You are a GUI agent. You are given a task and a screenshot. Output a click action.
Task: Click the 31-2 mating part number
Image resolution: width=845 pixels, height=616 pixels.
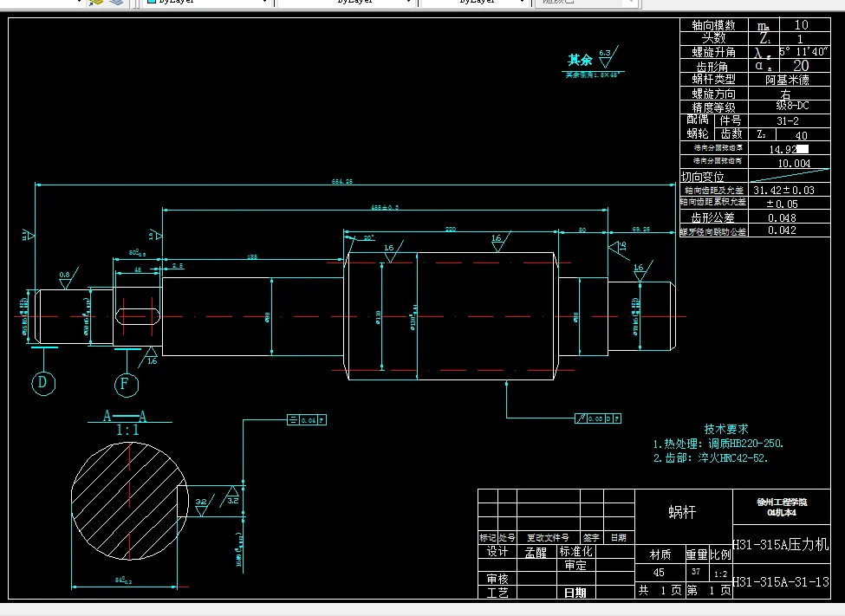coord(788,120)
